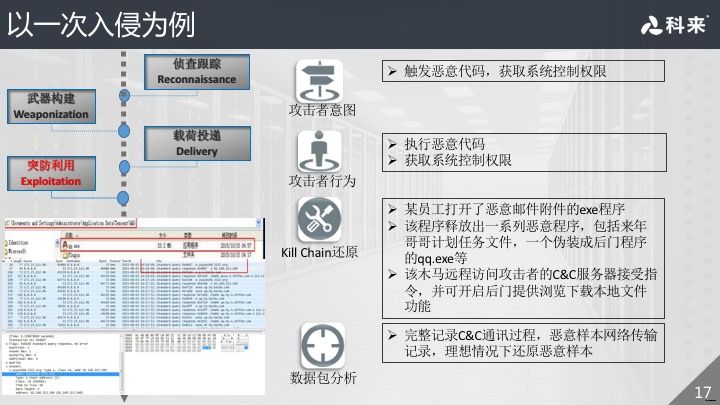
Task: Select the highlighted qq.exe file row
Action: tap(158, 246)
